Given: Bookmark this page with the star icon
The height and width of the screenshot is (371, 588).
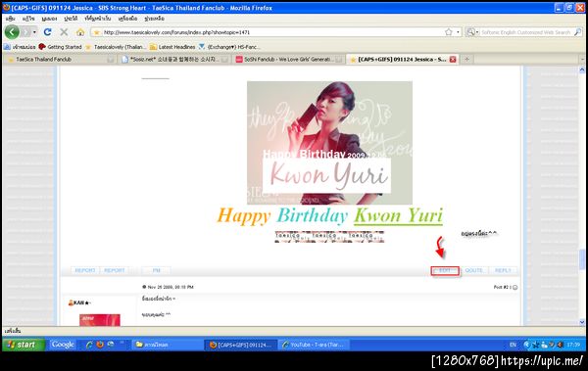Looking at the screenshot, I should click(x=449, y=32).
